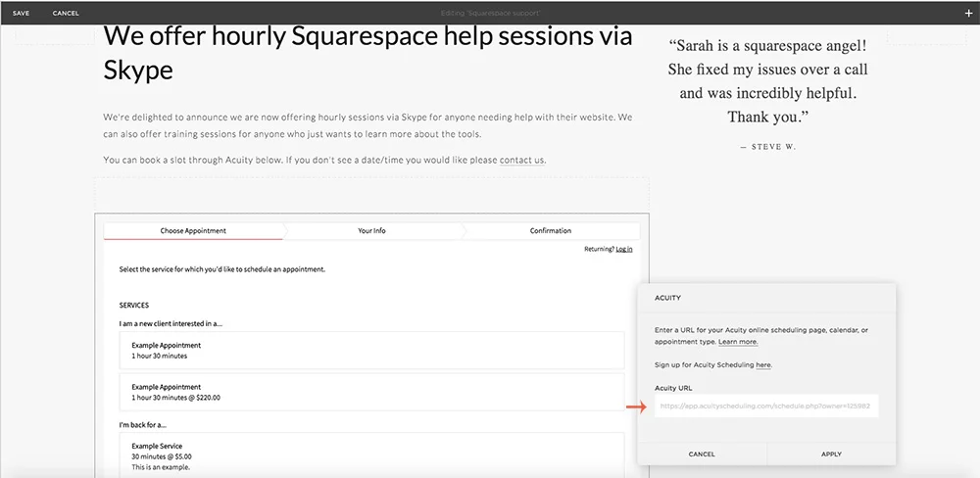Select the Choose Appointment tab
Viewport: 980px width, 478px height.
click(x=193, y=230)
